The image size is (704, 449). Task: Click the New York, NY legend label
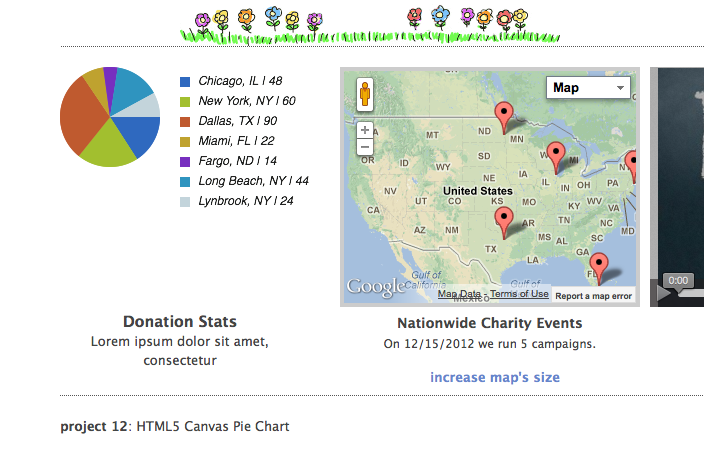246,101
